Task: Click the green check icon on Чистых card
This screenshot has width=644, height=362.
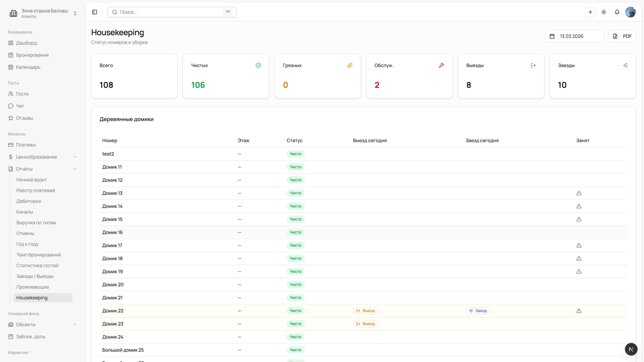Action: coord(258,66)
